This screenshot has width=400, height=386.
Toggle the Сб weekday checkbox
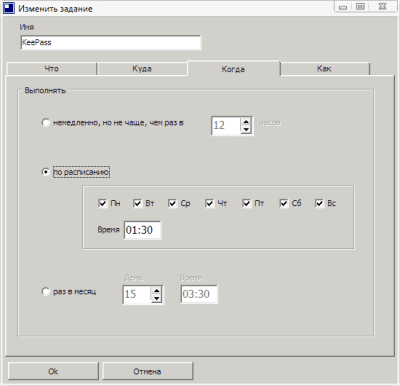coord(283,203)
